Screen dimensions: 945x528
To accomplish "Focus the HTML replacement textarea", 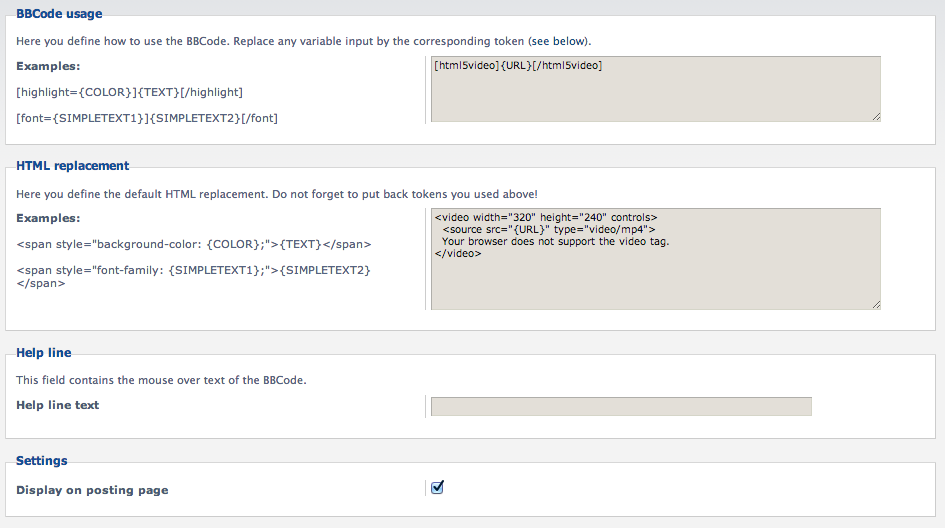I will coord(656,259).
